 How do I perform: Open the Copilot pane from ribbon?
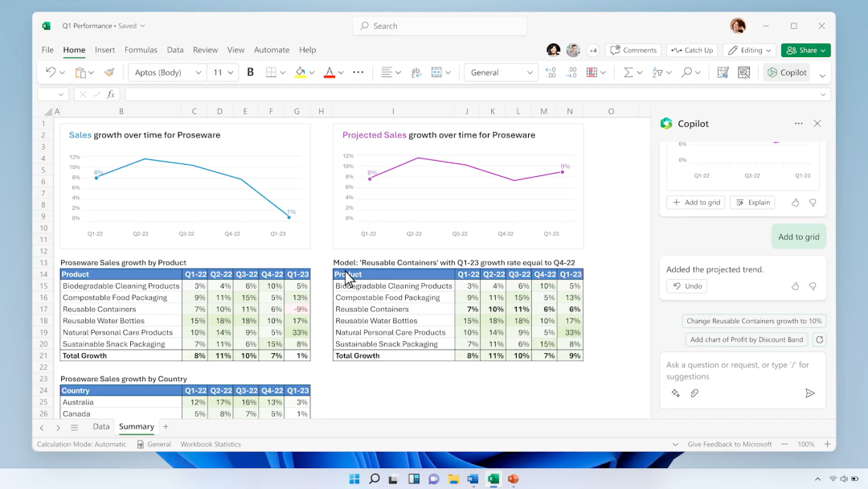(787, 72)
